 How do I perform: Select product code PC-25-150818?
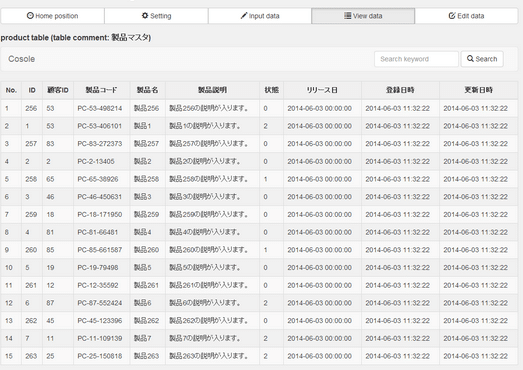pos(100,356)
